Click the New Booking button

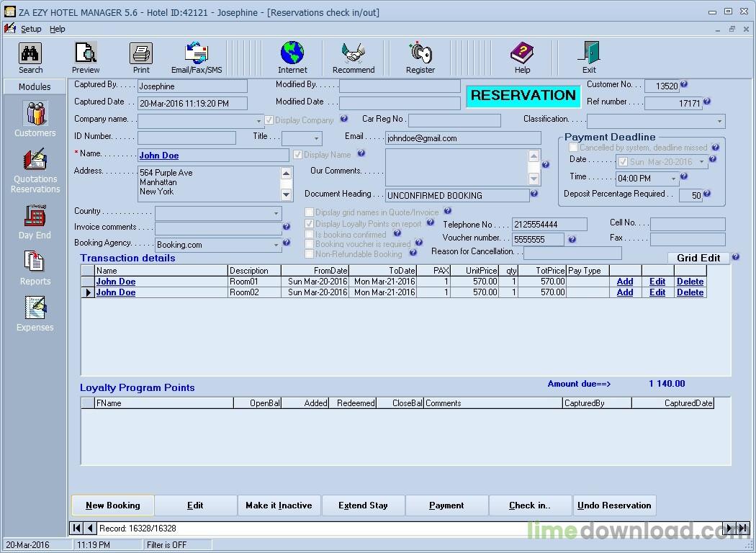pos(112,505)
